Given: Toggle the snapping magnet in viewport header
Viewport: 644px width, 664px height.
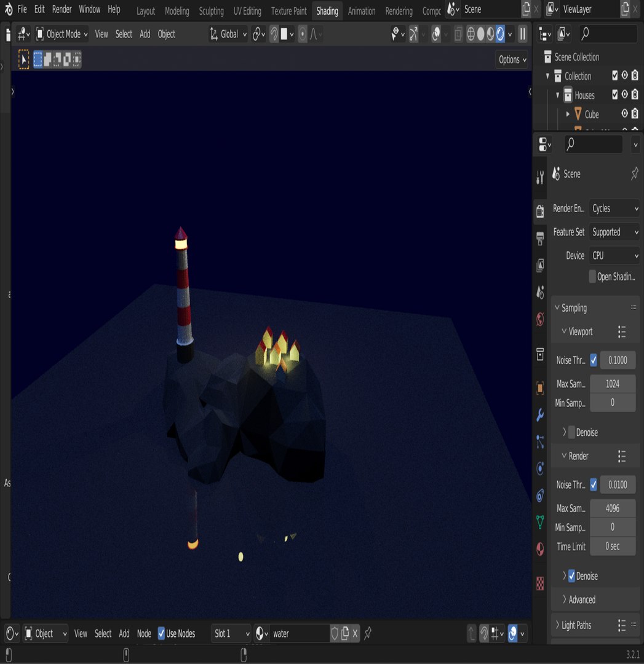Looking at the screenshot, I should [274, 34].
